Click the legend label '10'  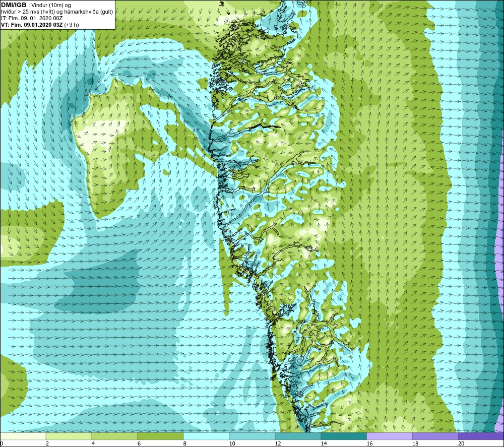pyautogui.click(x=232, y=443)
